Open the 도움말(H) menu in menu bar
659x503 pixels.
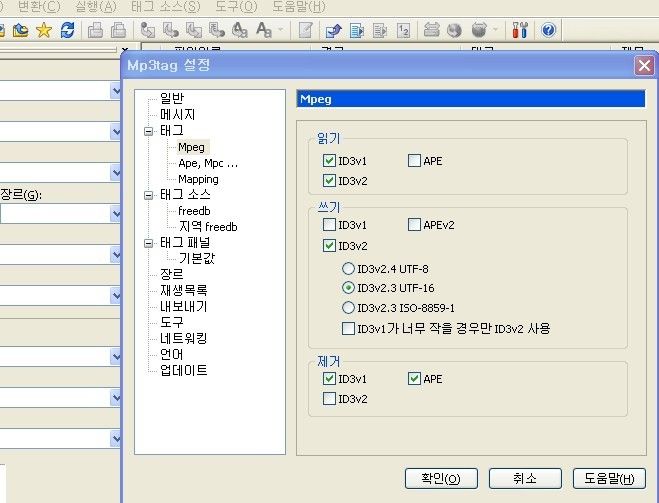[299, 7]
